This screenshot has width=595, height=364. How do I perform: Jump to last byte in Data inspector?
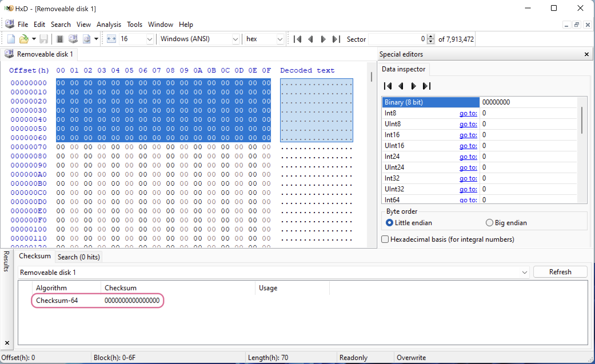[427, 86]
